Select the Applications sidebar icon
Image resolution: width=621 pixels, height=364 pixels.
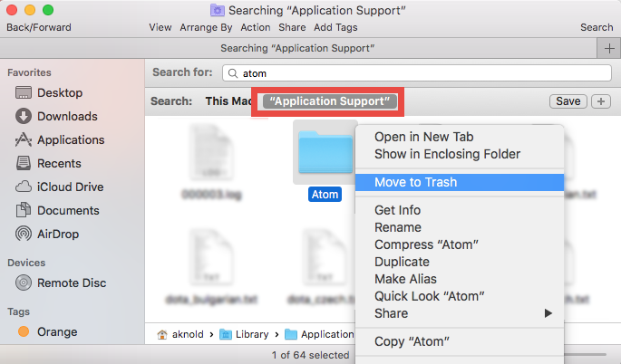click(x=24, y=139)
